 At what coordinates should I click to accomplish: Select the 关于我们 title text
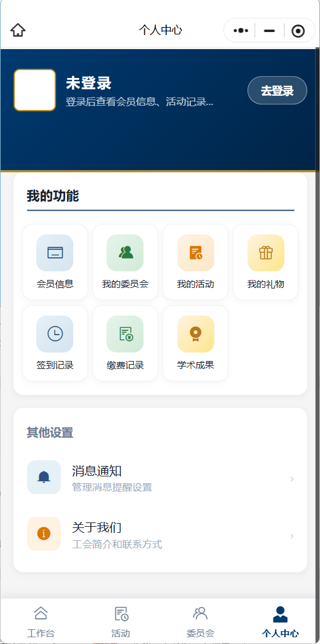click(x=96, y=527)
